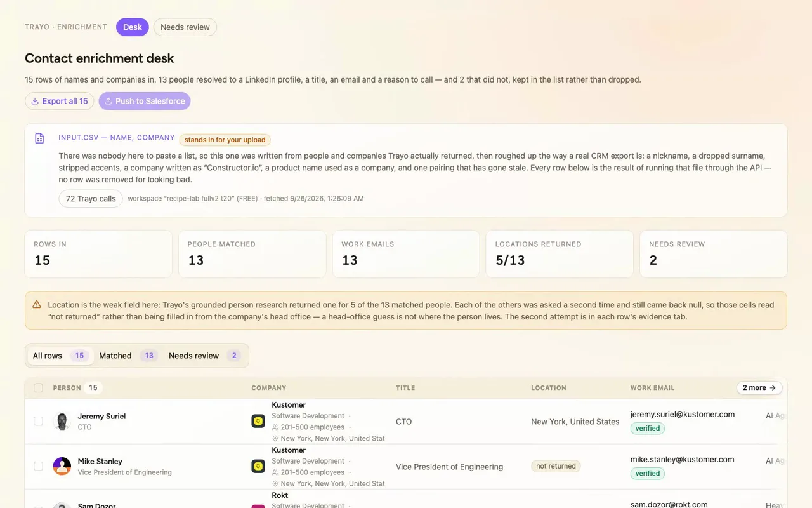This screenshot has height=508, width=812.
Task: Click the email mike.stanley@kustomer.com
Action: [683, 460]
